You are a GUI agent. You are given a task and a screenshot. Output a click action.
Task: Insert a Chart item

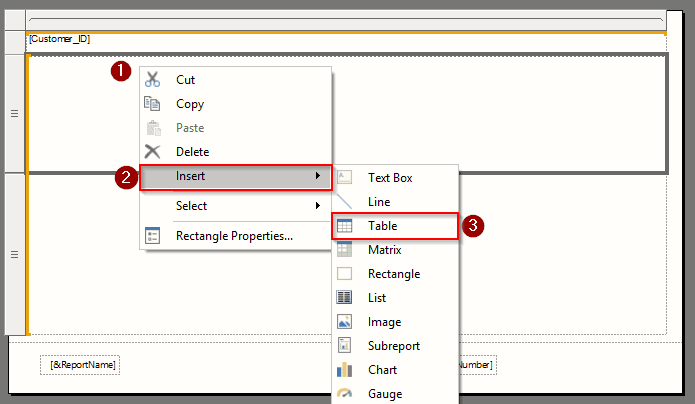(395, 369)
